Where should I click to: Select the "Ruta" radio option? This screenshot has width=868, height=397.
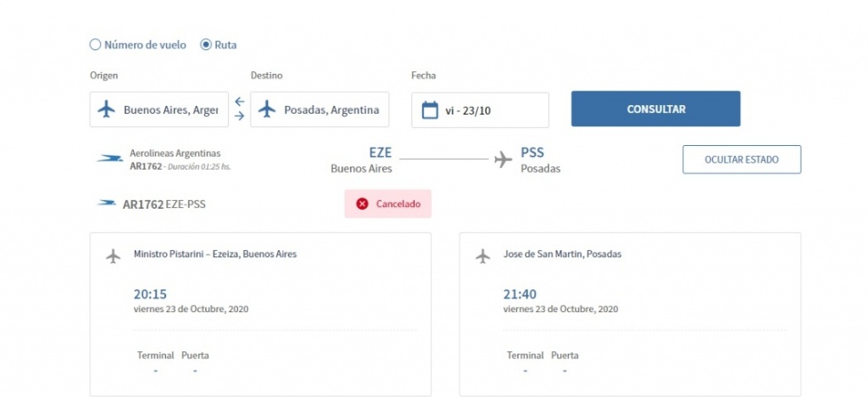point(206,45)
